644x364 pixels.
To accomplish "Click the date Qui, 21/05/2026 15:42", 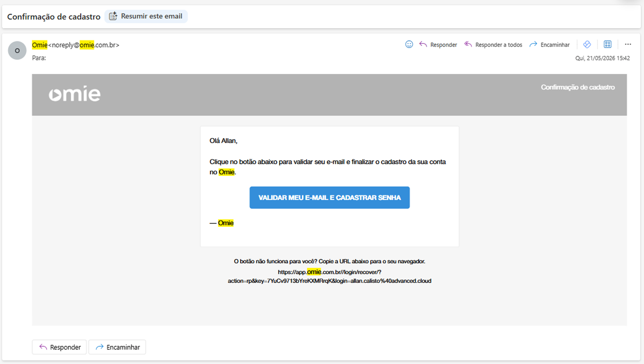I will coord(602,58).
